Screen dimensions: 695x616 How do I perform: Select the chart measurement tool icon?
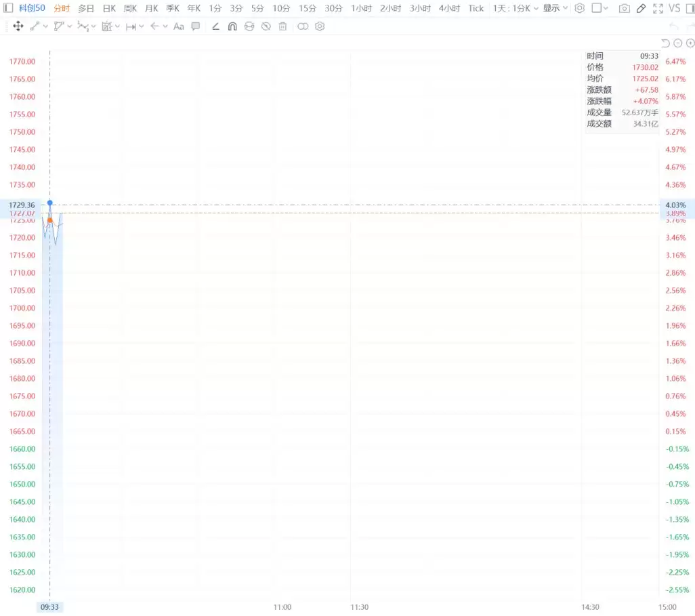point(107,26)
